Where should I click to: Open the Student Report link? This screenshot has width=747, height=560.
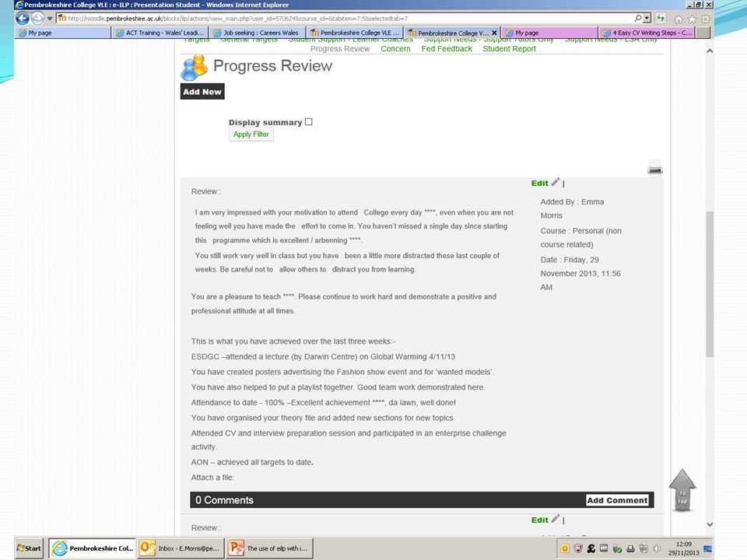pos(509,48)
